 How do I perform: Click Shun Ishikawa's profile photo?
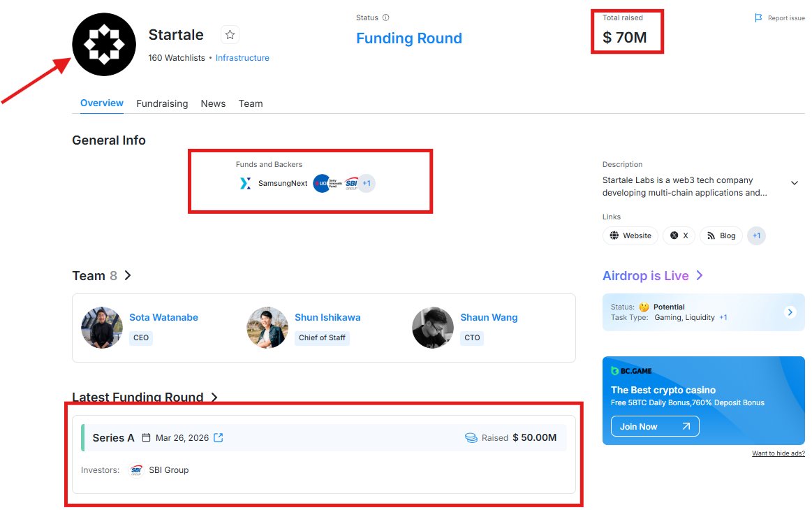tap(267, 328)
